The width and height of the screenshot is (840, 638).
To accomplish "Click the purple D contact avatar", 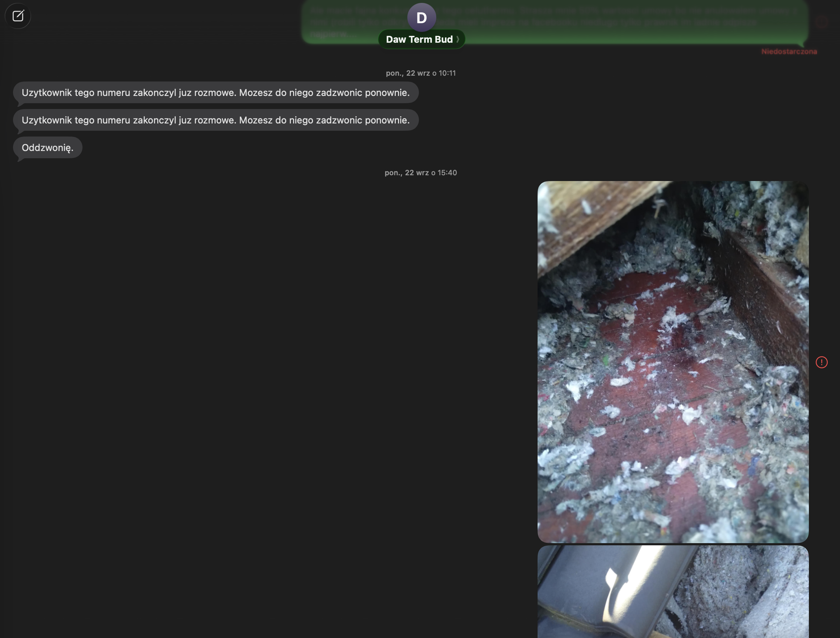I will (421, 17).
